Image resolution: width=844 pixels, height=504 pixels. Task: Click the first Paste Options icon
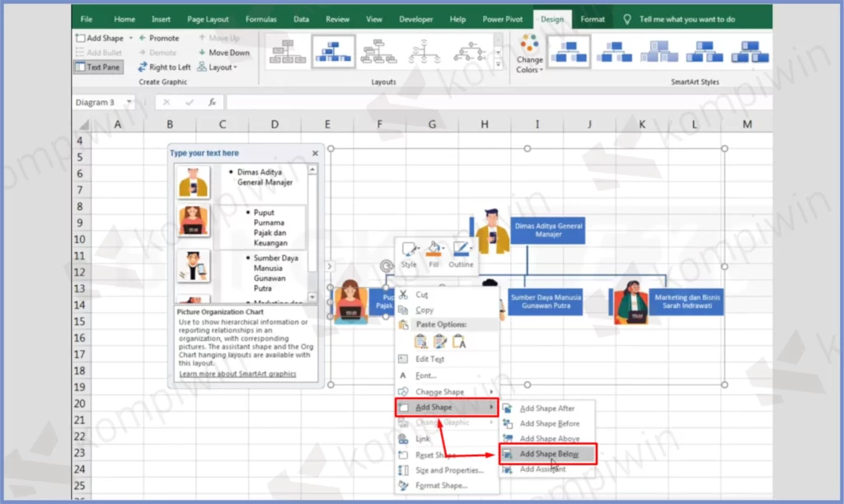[x=422, y=342]
